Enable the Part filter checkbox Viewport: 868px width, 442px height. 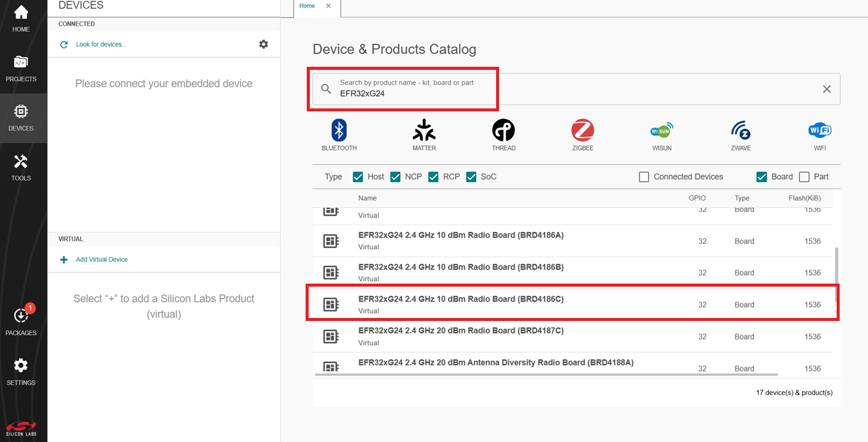pyautogui.click(x=804, y=176)
